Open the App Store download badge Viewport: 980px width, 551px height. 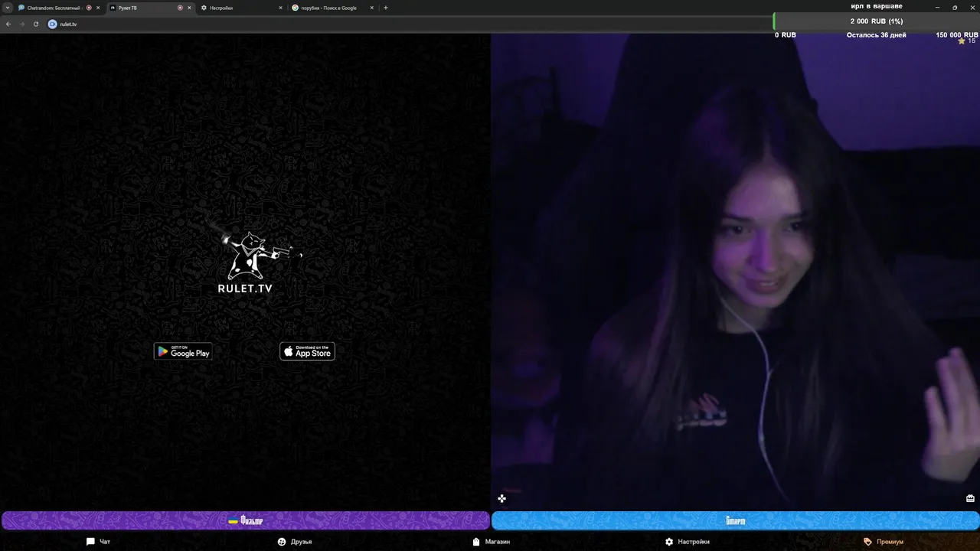click(x=307, y=351)
